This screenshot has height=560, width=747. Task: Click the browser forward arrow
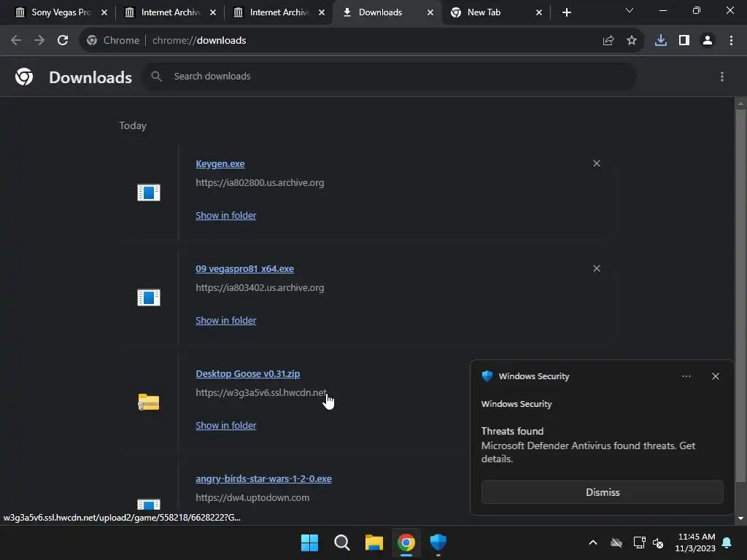tap(39, 41)
